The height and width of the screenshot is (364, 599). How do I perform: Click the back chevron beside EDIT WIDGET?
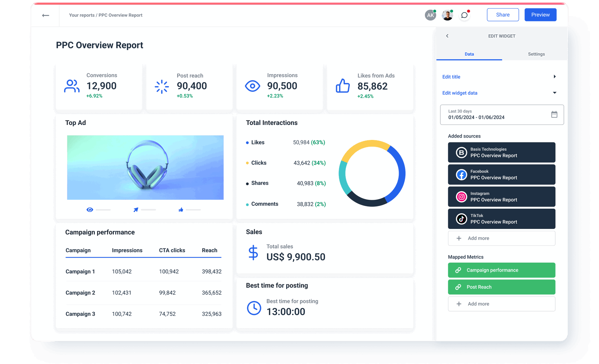447,36
